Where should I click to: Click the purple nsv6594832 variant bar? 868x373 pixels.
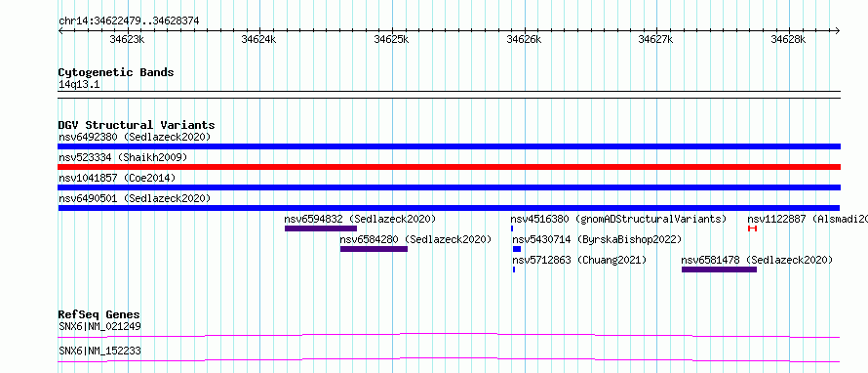(x=321, y=228)
